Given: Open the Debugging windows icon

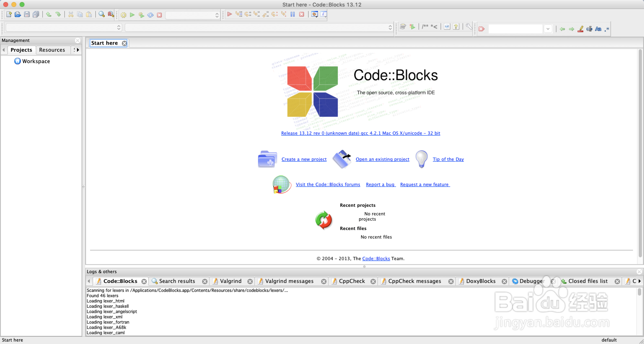Looking at the screenshot, I should click(x=315, y=14).
